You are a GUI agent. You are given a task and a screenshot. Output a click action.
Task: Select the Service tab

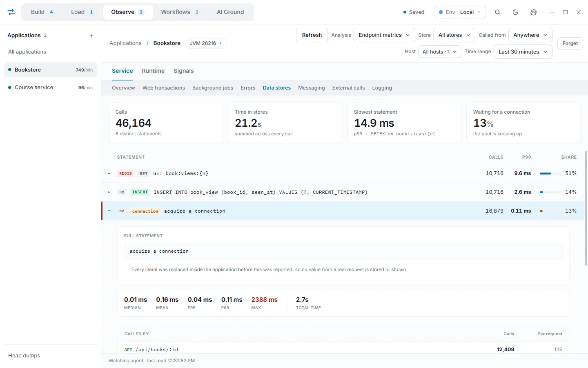122,71
